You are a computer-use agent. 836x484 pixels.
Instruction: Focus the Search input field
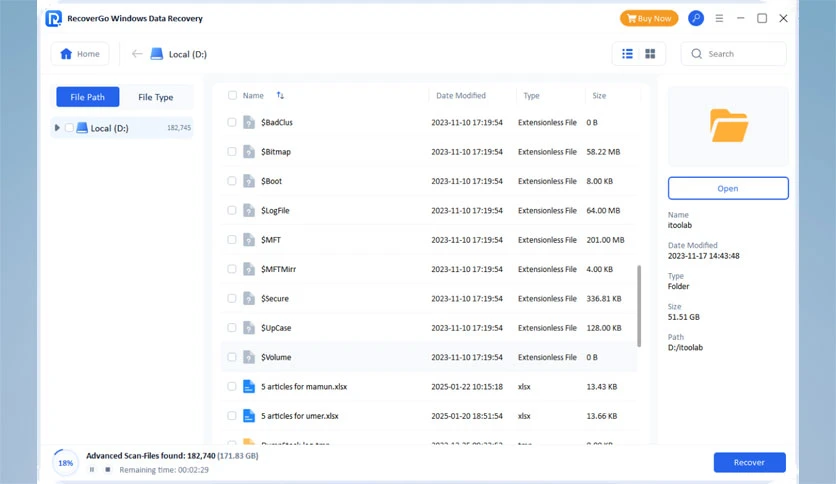coord(733,54)
